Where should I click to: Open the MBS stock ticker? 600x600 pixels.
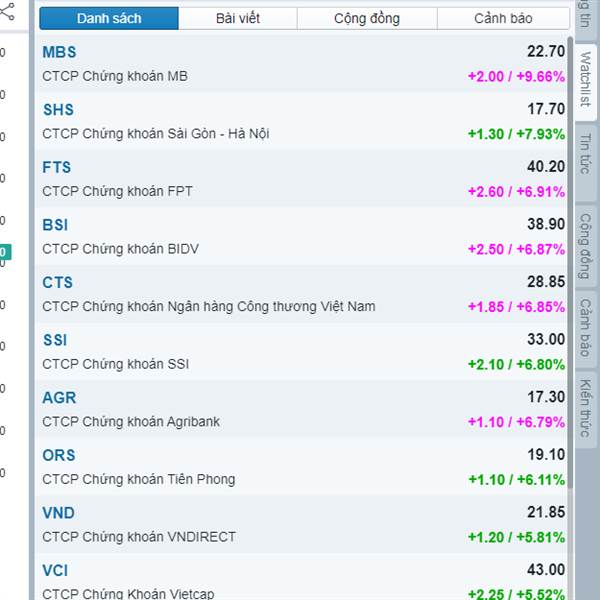(59, 52)
